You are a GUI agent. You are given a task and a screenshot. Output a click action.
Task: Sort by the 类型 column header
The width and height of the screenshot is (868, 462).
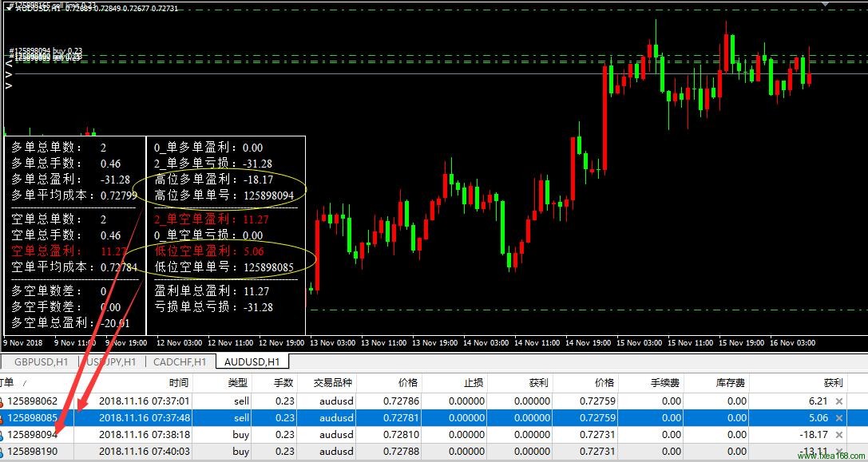[x=237, y=383]
